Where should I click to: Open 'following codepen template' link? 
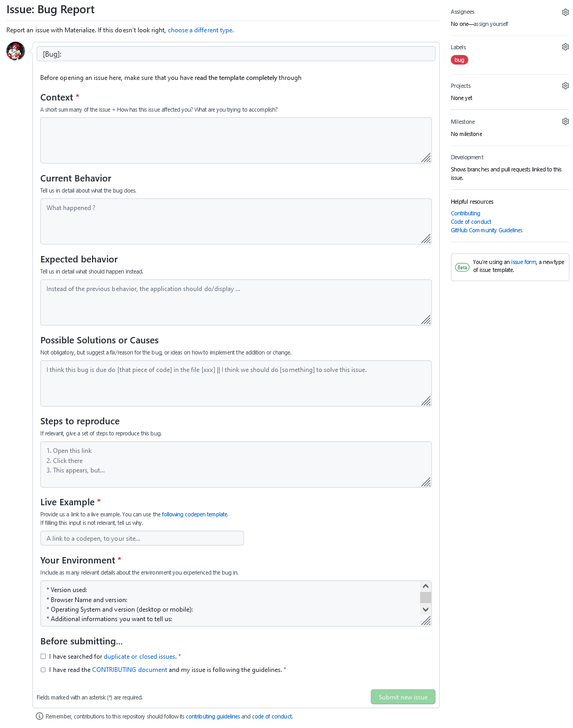click(195, 514)
